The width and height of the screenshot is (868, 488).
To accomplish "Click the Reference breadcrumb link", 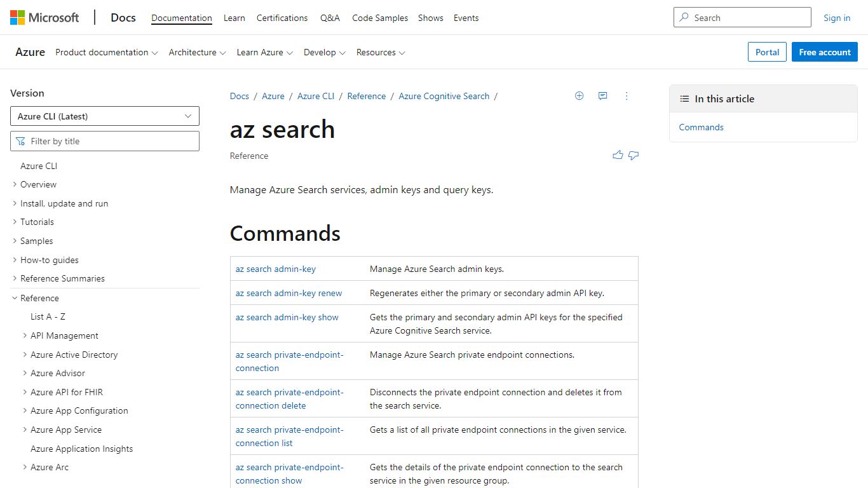I will 367,96.
